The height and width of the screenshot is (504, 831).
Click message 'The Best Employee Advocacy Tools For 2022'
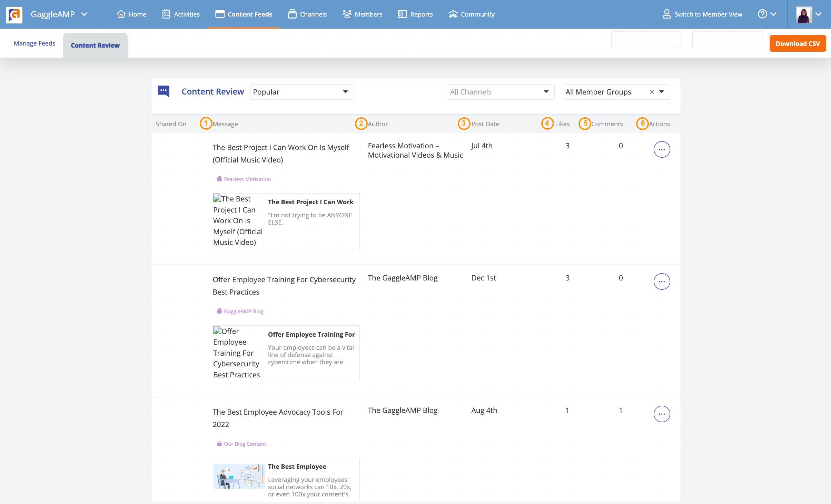tap(278, 418)
